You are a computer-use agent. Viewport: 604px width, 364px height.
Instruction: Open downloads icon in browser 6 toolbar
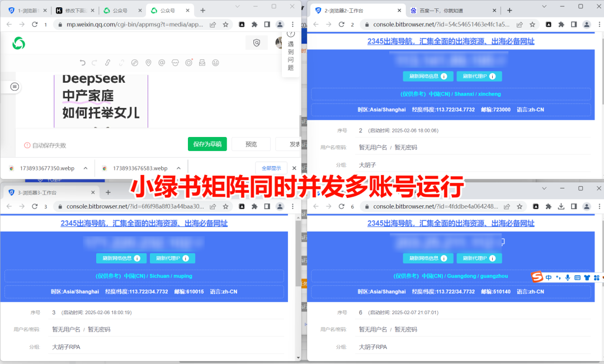click(561, 206)
